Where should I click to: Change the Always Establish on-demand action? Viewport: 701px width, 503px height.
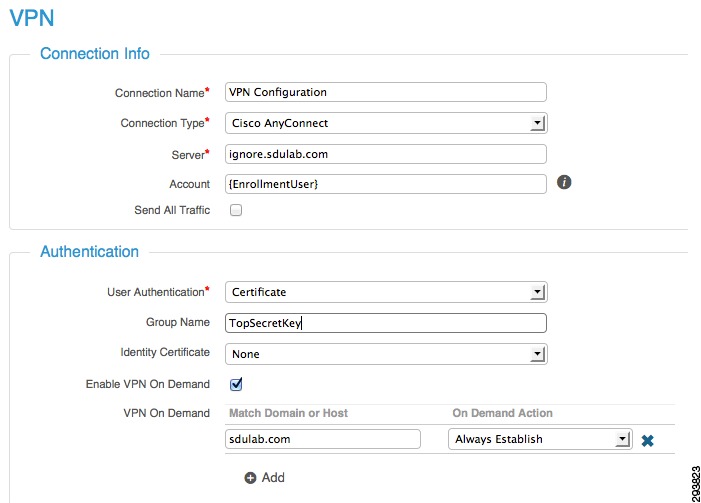[540, 439]
